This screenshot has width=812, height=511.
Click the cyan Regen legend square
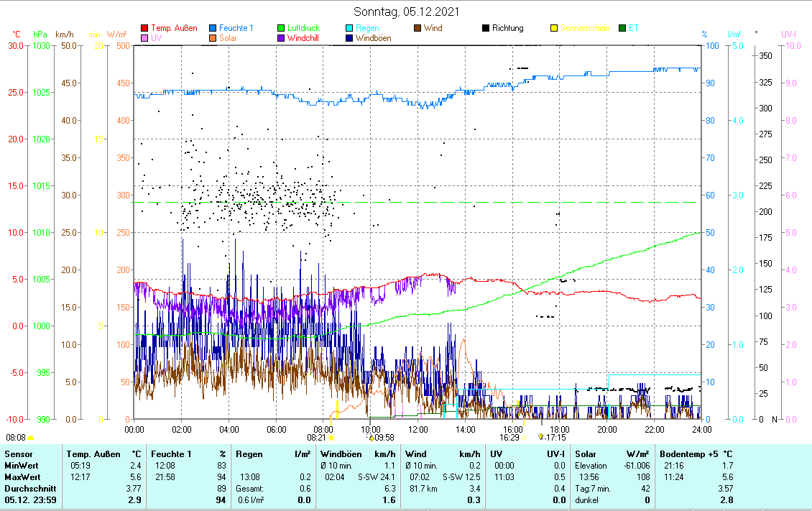click(349, 28)
